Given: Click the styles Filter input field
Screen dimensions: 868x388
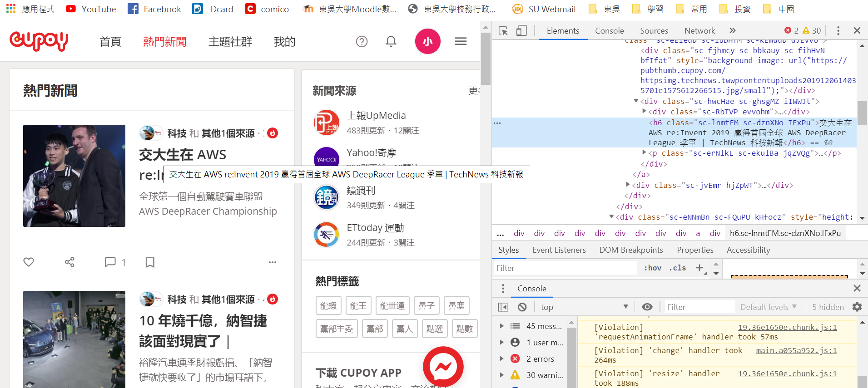Looking at the screenshot, I should coord(565,268).
